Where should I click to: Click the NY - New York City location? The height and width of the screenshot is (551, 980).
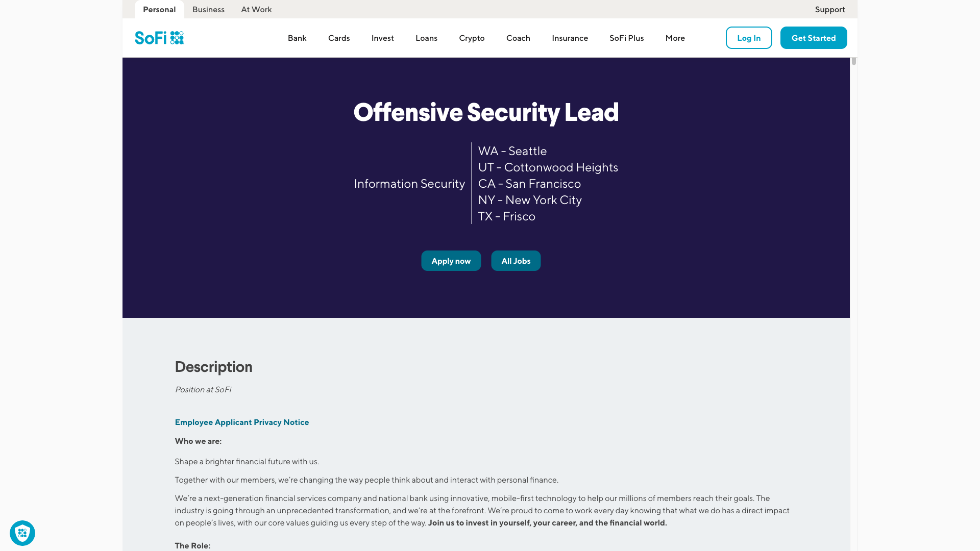click(530, 200)
